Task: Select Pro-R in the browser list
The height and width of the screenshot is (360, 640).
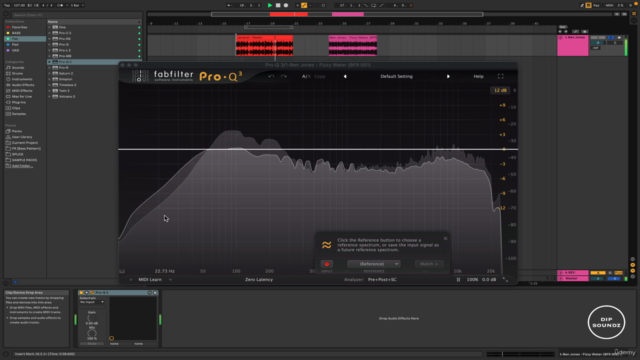Action: point(64,68)
